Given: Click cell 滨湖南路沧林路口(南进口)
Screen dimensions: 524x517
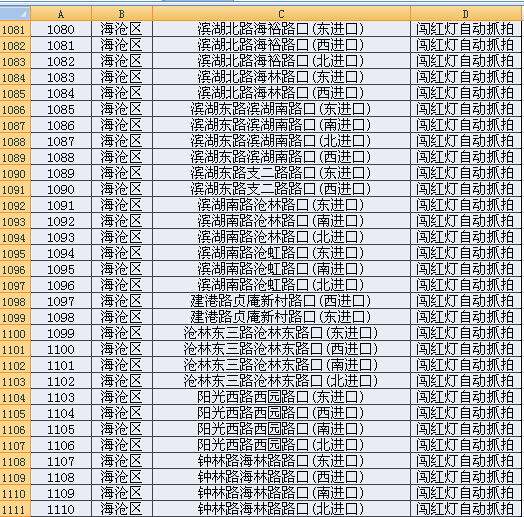Looking at the screenshot, I should click(x=281, y=221).
